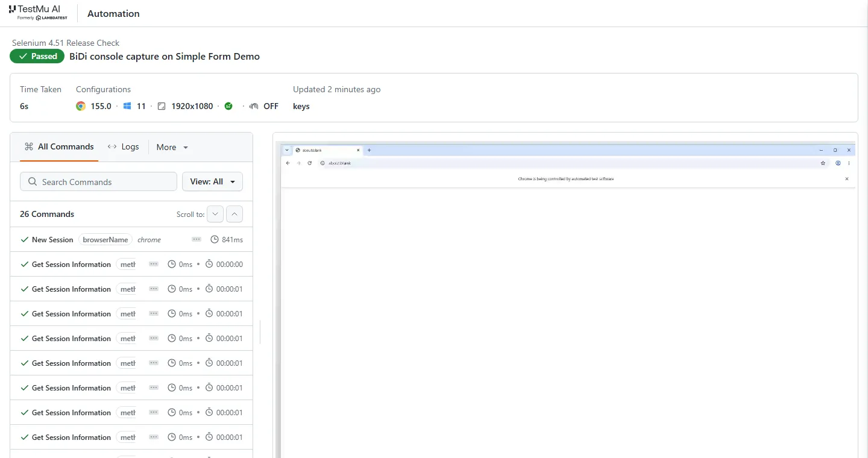Click the 26 Commands heading text
The width and height of the screenshot is (868, 458).
click(x=47, y=214)
